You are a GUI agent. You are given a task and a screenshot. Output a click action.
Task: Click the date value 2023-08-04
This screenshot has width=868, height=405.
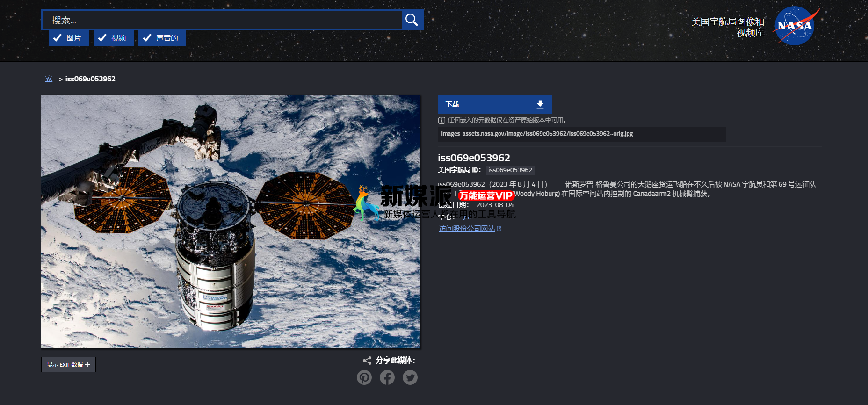click(x=495, y=205)
